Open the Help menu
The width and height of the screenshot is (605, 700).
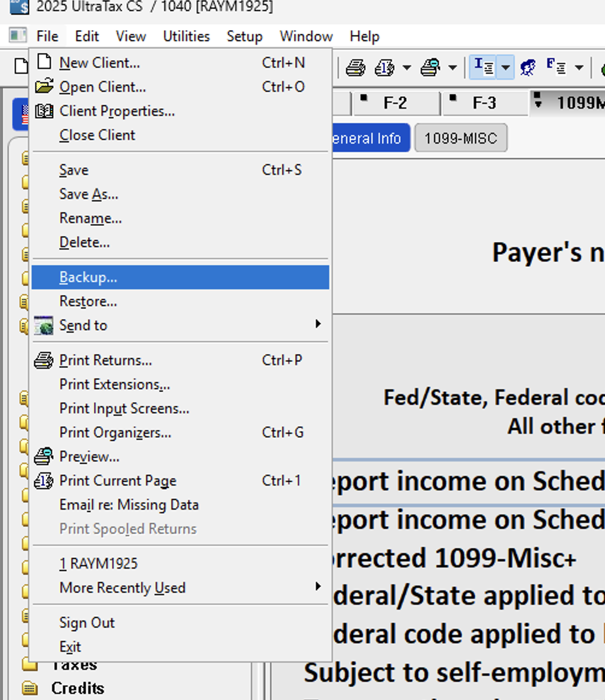pos(365,36)
